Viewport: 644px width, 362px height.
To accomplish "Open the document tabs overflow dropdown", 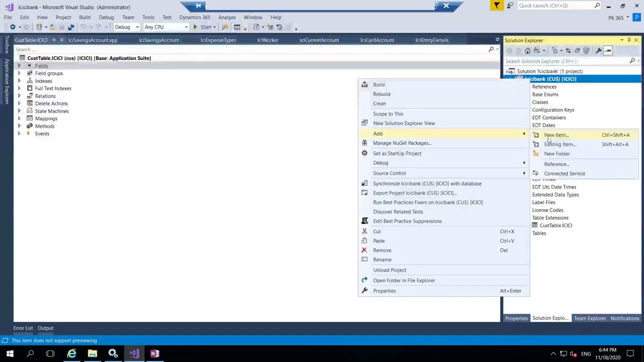I will pos(497,40).
